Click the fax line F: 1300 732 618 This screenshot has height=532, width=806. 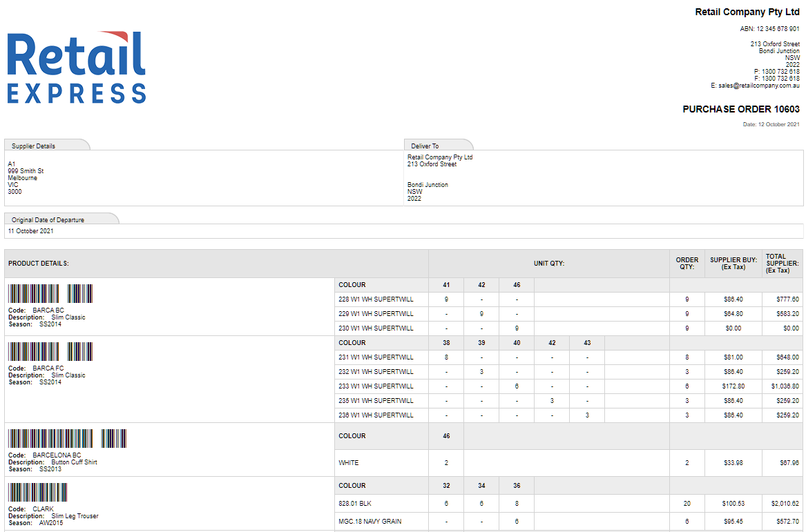pos(777,79)
